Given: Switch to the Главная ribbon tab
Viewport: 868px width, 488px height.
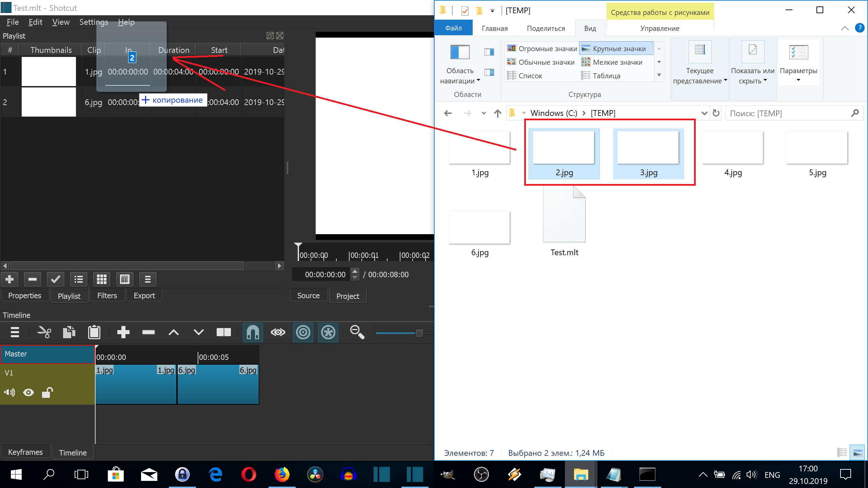Looking at the screenshot, I should pos(494,28).
